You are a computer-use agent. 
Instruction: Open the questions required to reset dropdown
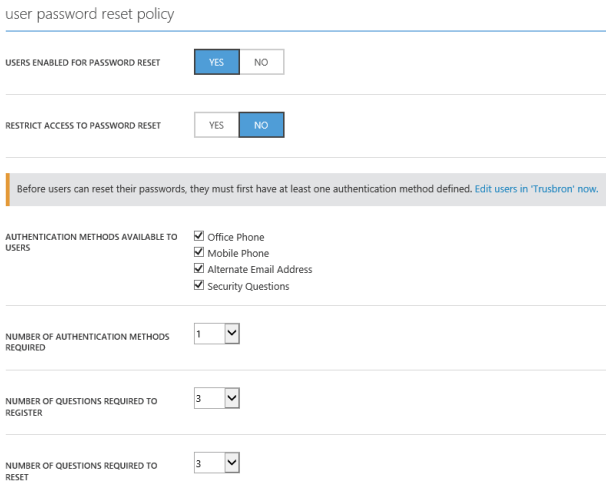click(x=217, y=463)
